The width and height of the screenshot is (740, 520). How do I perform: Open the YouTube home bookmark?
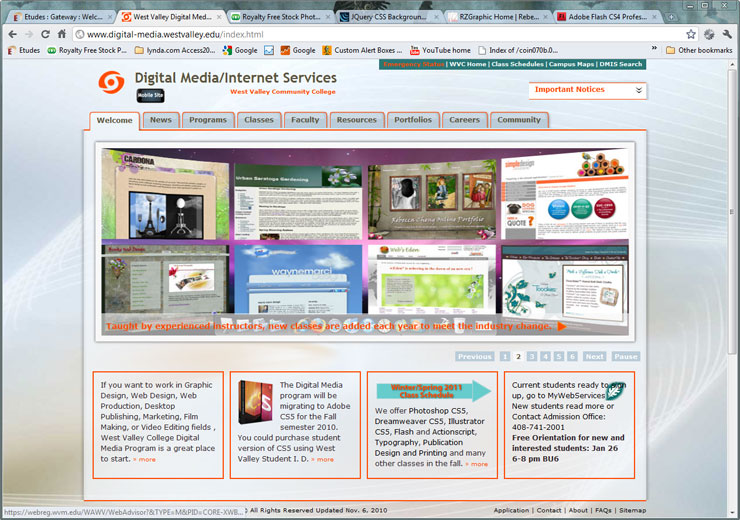point(440,50)
